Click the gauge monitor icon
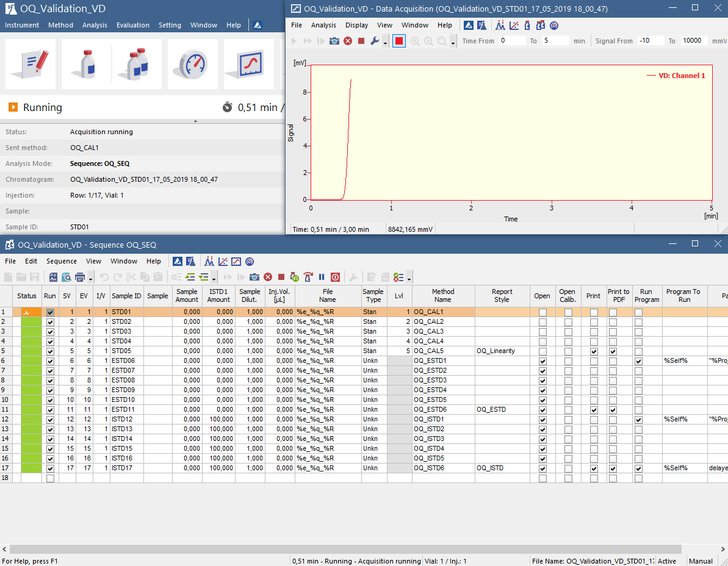 pos(193,63)
